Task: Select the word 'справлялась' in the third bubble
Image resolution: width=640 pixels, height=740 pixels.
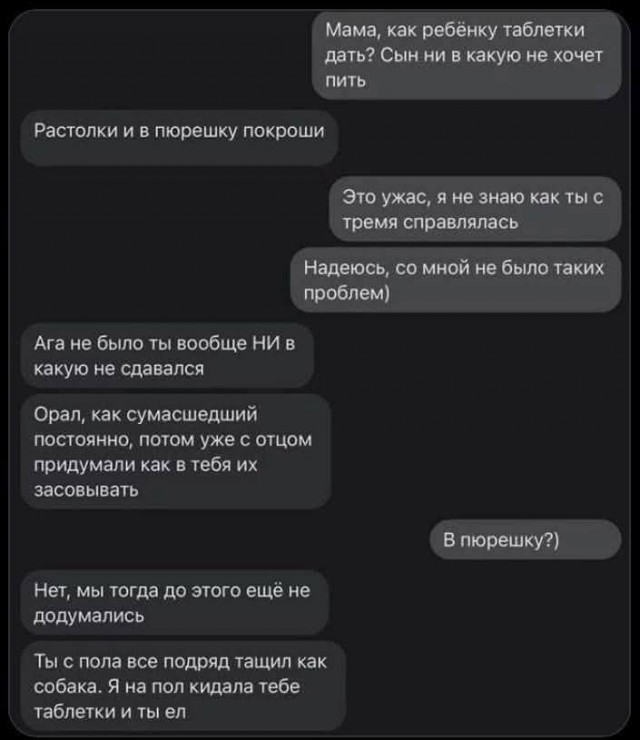Action: point(460,222)
